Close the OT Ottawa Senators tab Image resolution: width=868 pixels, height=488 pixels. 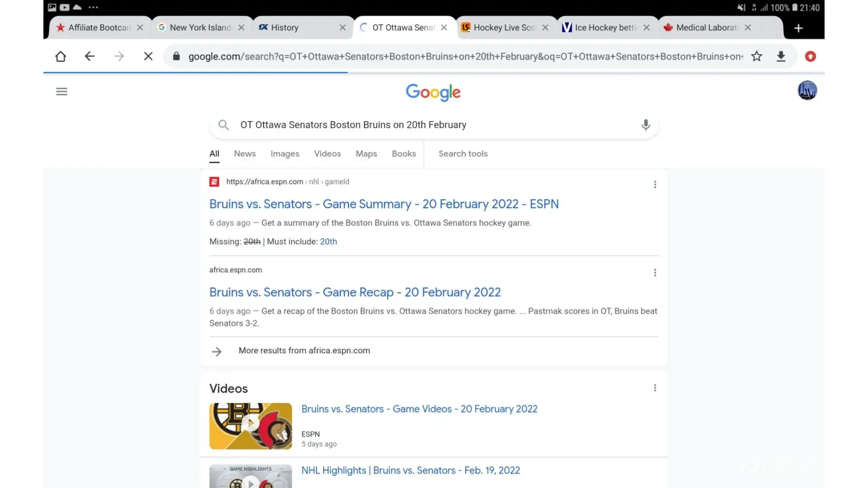tap(444, 28)
